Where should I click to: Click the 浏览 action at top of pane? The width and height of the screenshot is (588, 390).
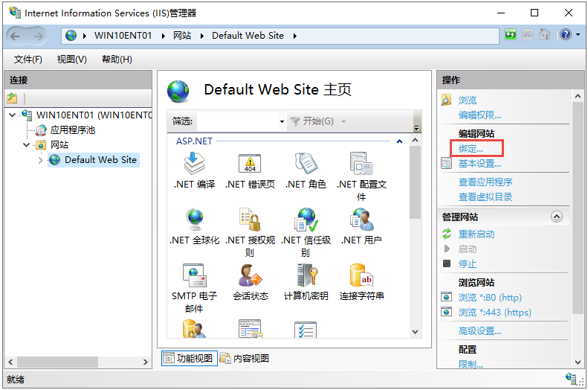pos(468,100)
